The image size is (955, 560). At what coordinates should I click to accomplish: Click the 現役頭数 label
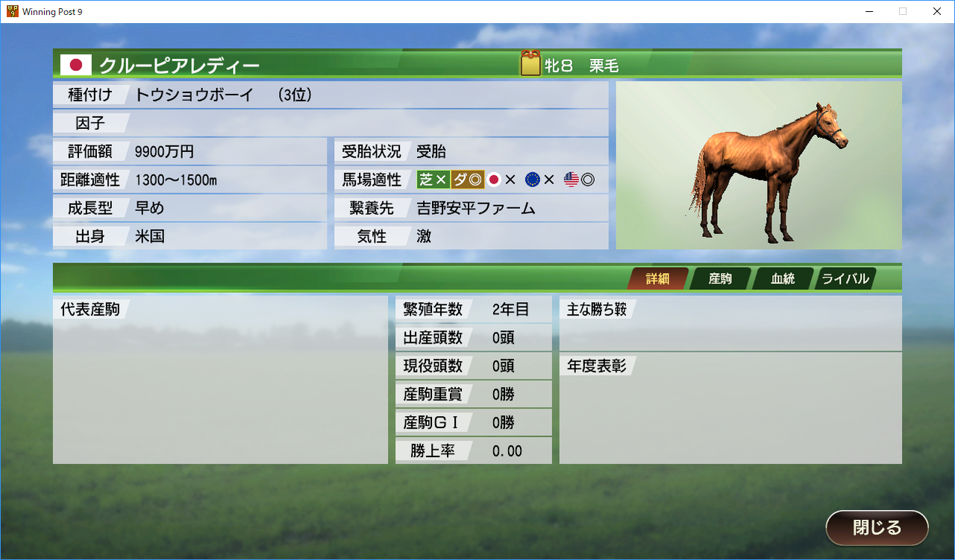433,366
